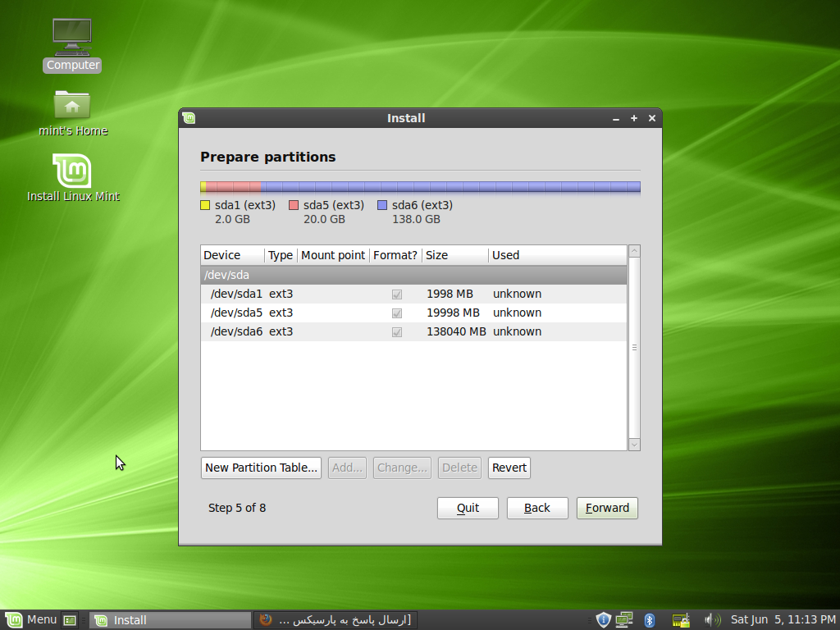Screen dimensions: 840x630
Task: Click the Revert button
Action: pyautogui.click(x=509, y=468)
